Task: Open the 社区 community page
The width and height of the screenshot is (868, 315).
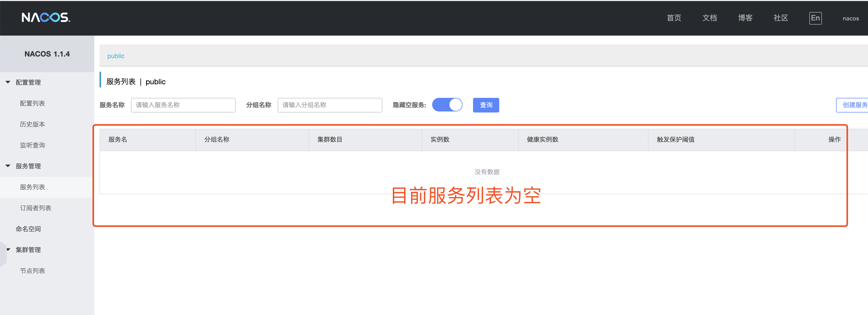Action: [781, 18]
